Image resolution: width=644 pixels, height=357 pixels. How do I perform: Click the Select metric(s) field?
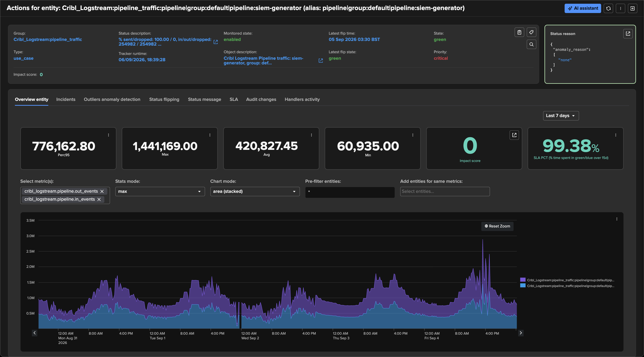(x=65, y=195)
